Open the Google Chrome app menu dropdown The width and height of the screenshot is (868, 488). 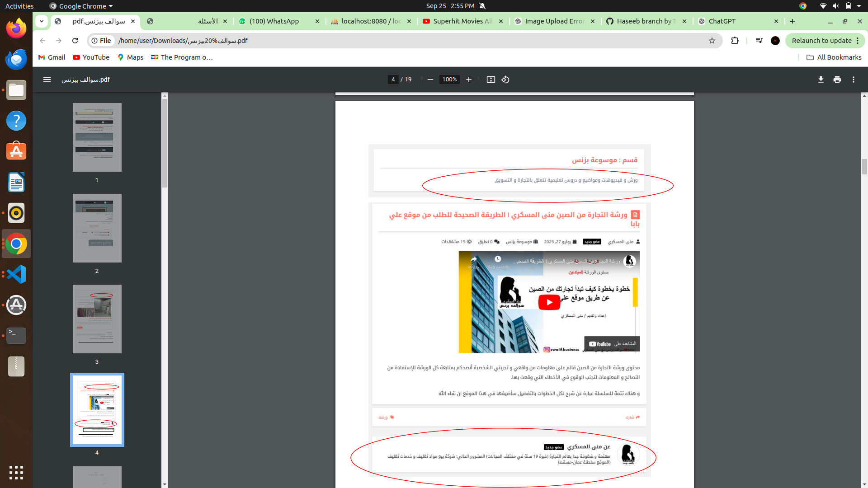pyautogui.click(x=81, y=6)
